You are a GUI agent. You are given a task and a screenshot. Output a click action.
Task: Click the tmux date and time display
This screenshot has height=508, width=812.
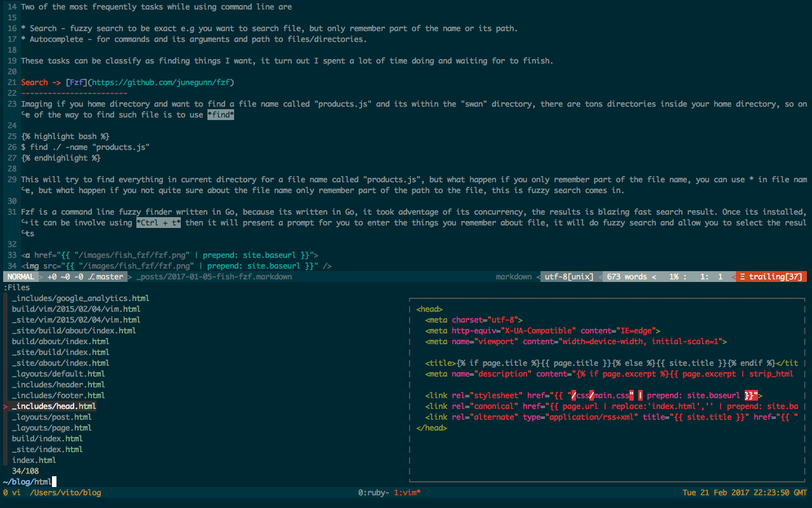[x=745, y=492]
